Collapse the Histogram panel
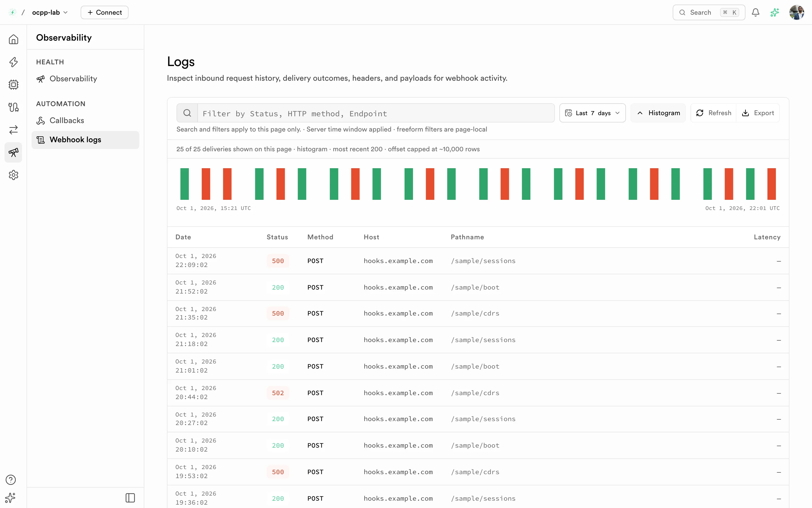This screenshot has height=508, width=812. [658, 113]
